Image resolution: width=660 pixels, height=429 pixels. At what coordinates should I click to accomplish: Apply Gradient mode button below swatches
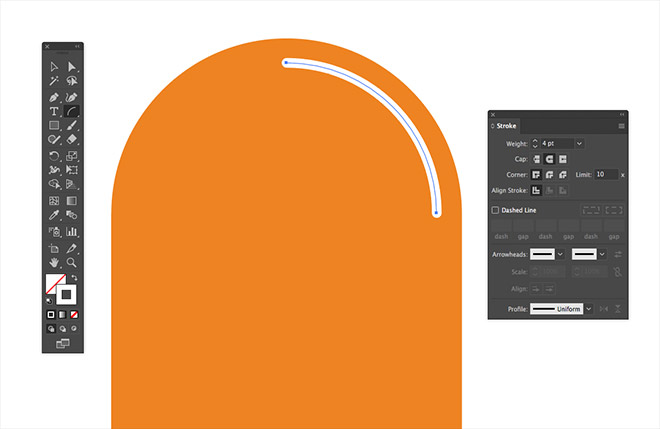[62, 314]
